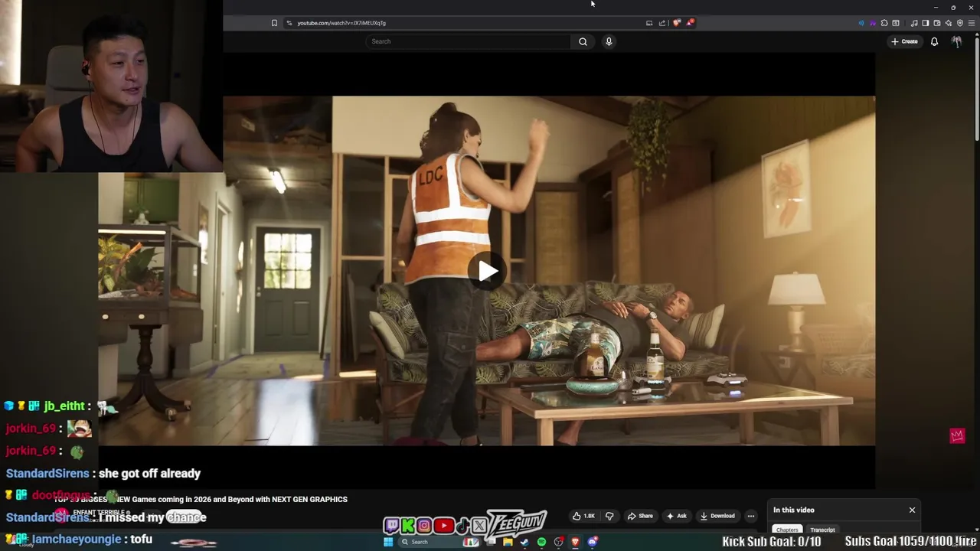
Task: Click the Download button below video
Action: coord(717,516)
